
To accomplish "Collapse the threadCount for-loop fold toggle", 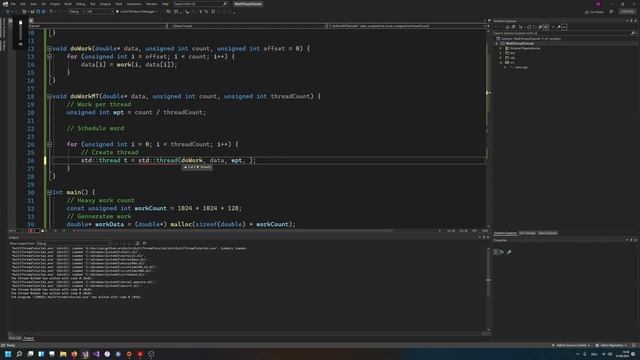I will pos(49,144).
